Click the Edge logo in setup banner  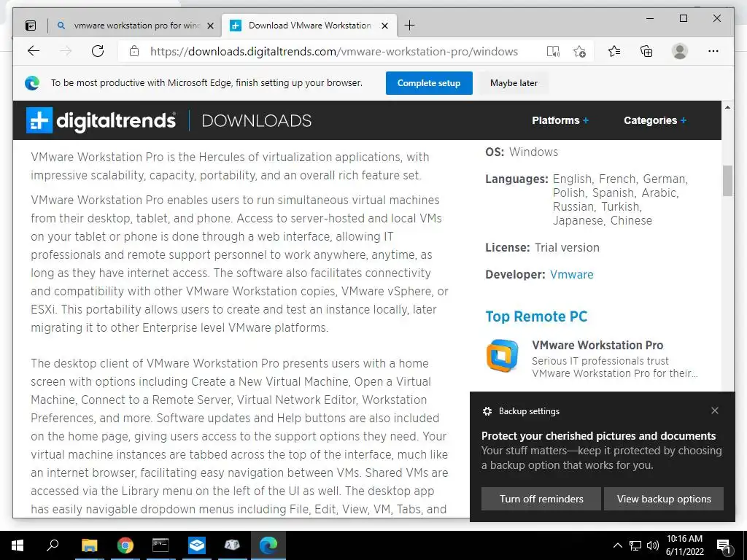pyautogui.click(x=32, y=83)
